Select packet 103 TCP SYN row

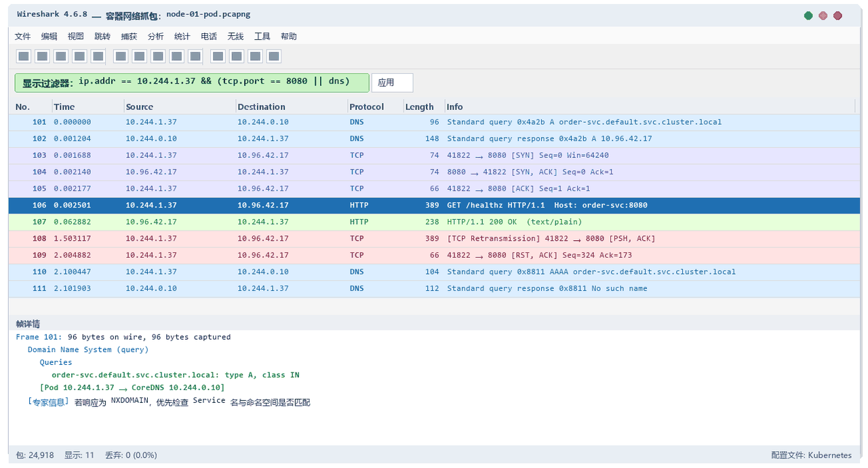click(434, 155)
